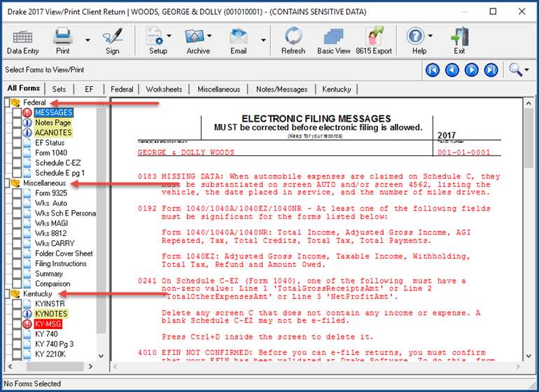Jump to last page navigation button
The image size is (539, 392).
coord(491,70)
